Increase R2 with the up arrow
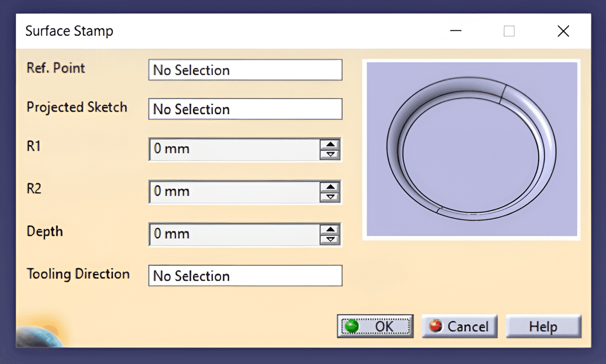The width and height of the screenshot is (606, 364). [330, 187]
